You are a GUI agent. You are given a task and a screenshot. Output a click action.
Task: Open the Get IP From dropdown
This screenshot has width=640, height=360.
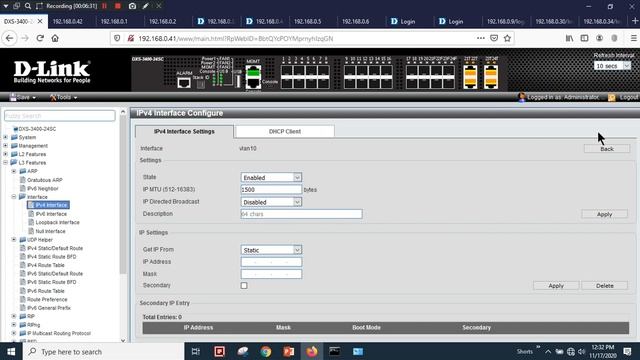(271, 250)
